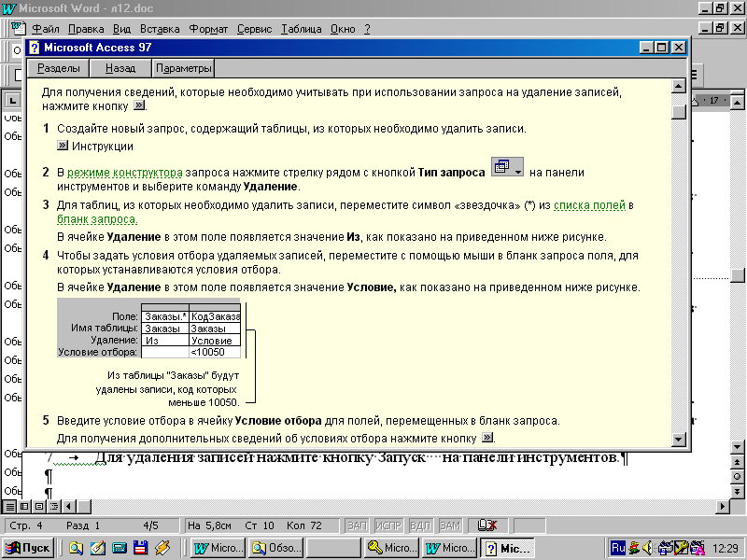
Task: Click the 'Из' cell in the Удаление row
Action: [x=165, y=341]
